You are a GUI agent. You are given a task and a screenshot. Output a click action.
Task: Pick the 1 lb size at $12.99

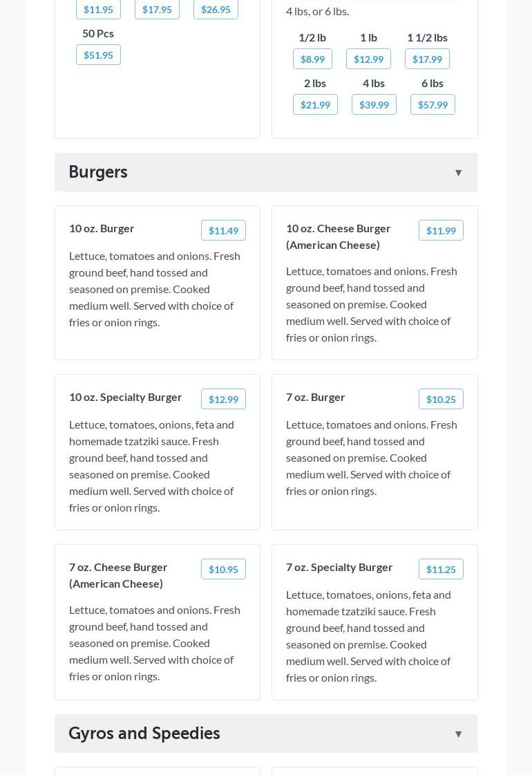[x=368, y=59]
